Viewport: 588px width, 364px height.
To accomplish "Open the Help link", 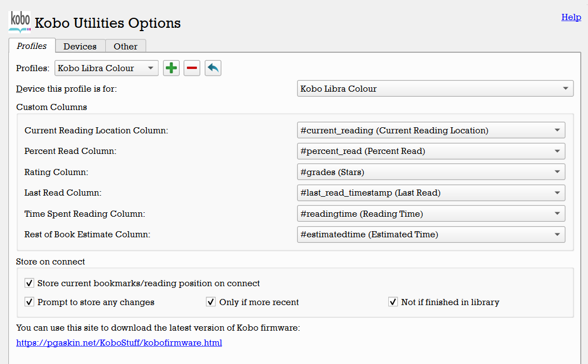I will tap(571, 17).
